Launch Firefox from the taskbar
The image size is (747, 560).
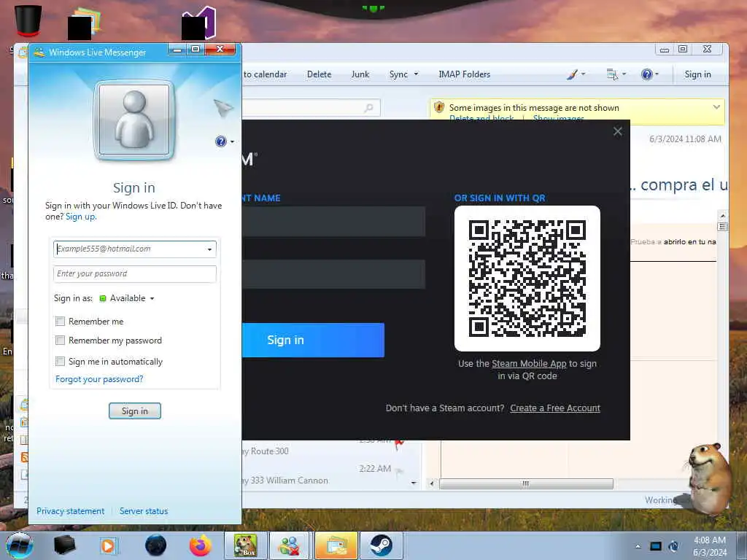point(201,545)
